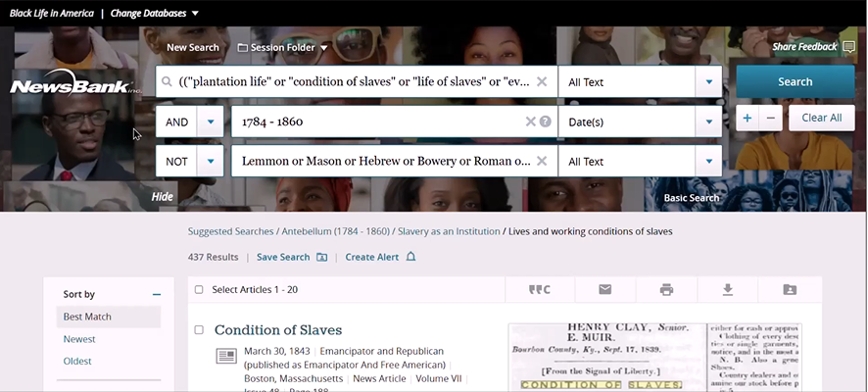Open Change Databases dropdown
The height and width of the screenshot is (392, 868).
coord(155,14)
